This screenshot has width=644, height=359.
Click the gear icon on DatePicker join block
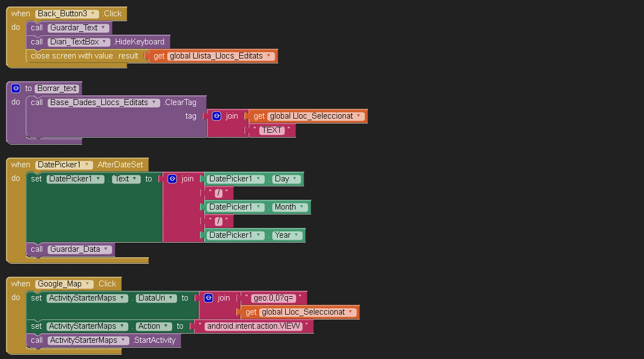coord(172,179)
